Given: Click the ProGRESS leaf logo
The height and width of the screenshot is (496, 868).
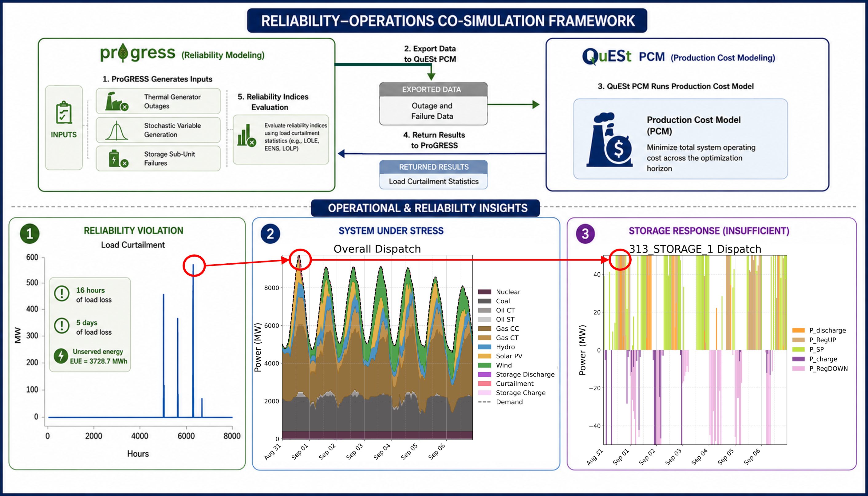Looking at the screenshot, I should (123, 53).
